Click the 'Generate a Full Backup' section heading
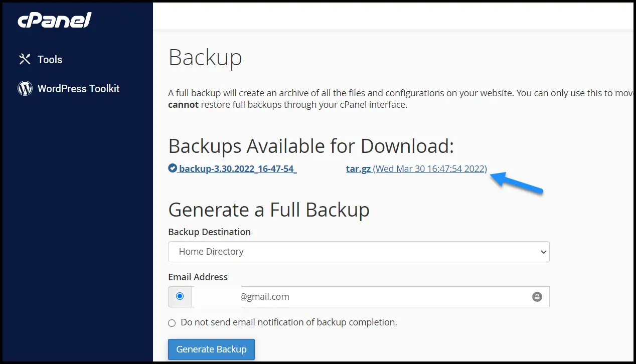636x364 pixels. click(x=269, y=209)
